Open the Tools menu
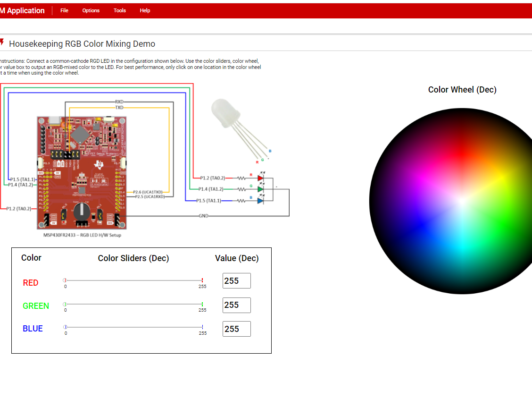 [x=119, y=10]
